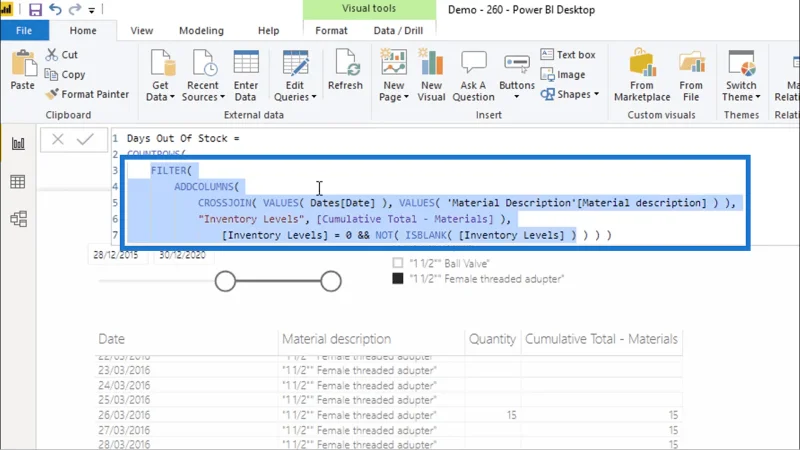Open Quick Access Toolbar customize arrow
800x450 pixels.
(x=91, y=10)
